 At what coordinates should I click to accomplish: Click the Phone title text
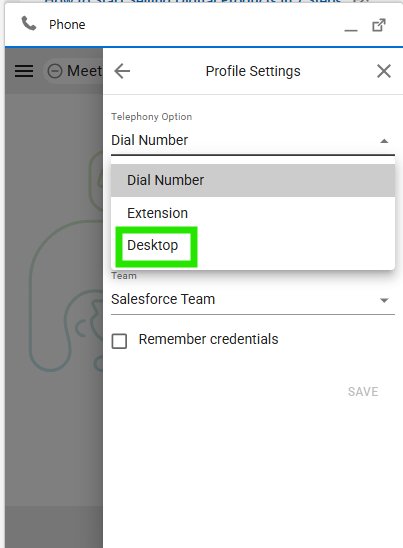[x=67, y=24]
